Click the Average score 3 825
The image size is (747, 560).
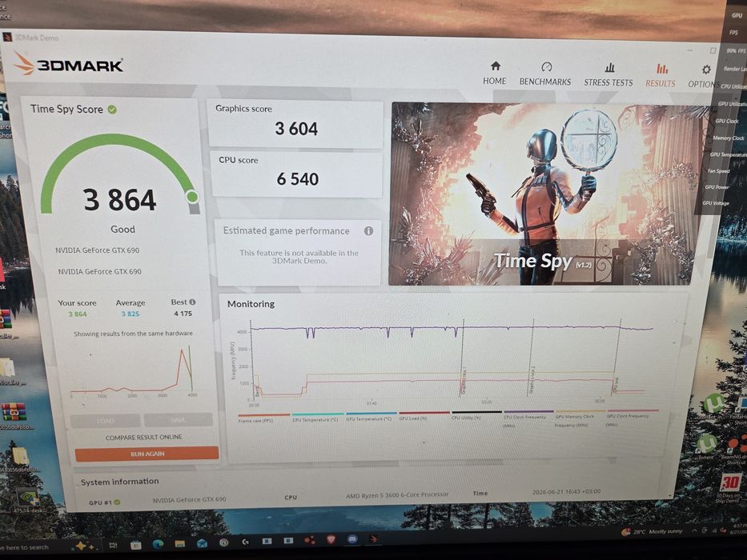pos(130,314)
